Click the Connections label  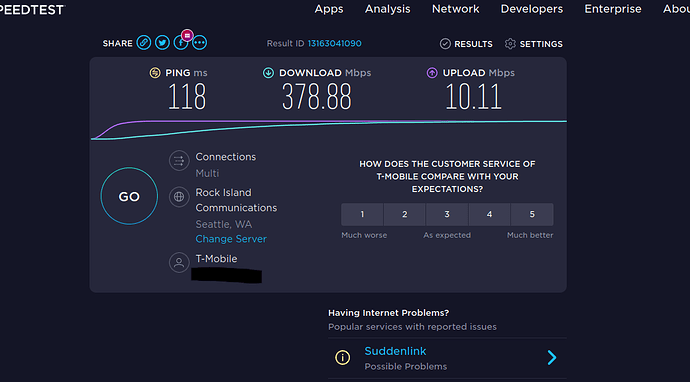tap(226, 157)
